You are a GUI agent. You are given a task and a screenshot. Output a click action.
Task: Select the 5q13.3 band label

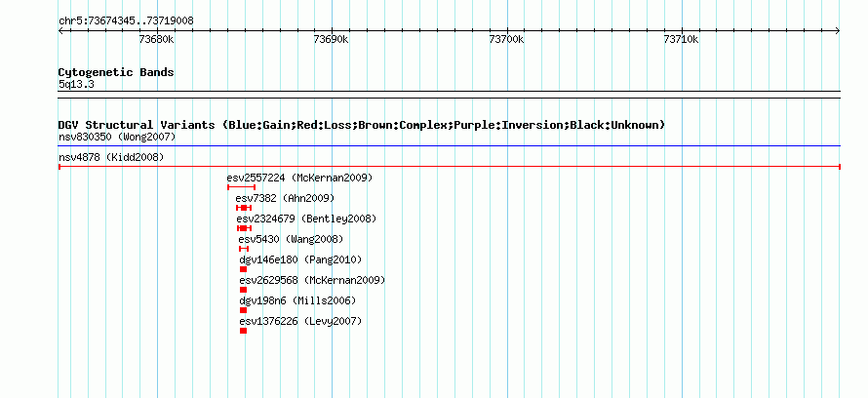click(76, 85)
